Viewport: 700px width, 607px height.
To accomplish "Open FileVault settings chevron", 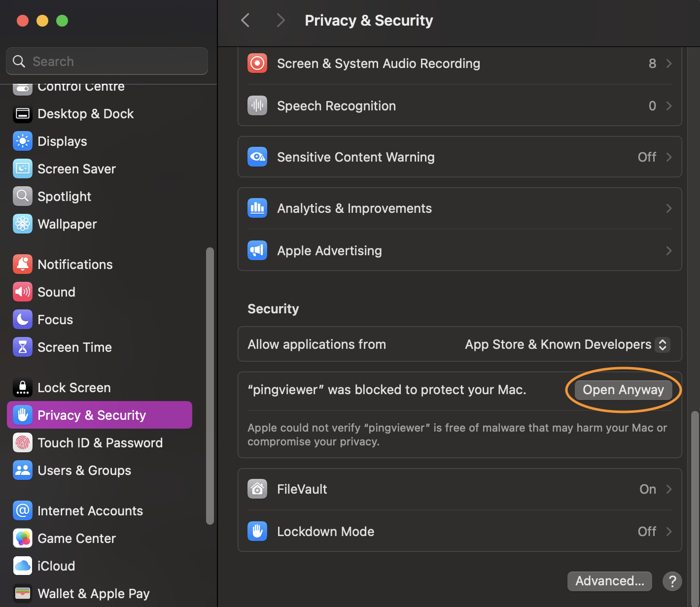I will click(669, 489).
